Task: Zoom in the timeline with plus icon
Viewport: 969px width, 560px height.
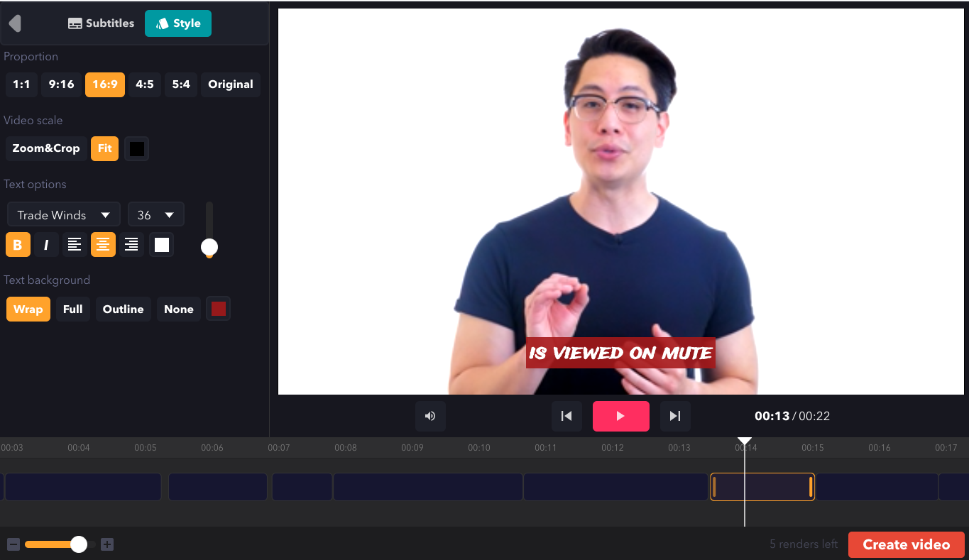Action: tap(107, 544)
